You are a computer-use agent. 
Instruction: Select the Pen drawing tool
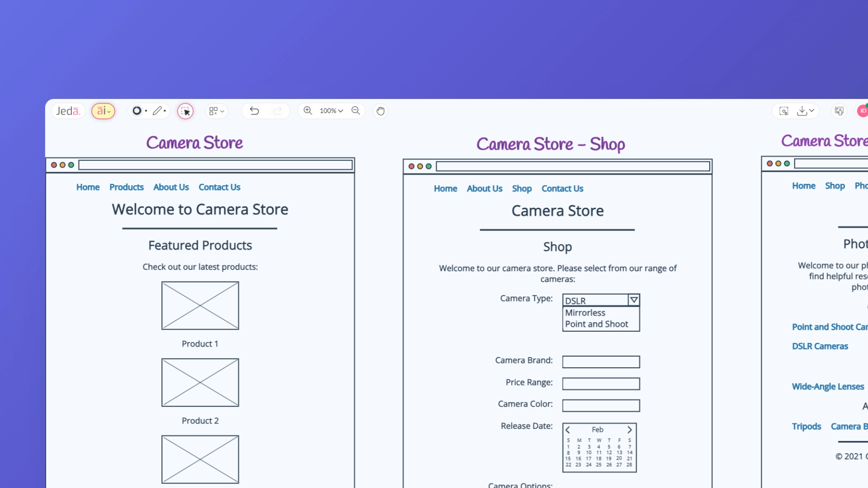(158, 111)
